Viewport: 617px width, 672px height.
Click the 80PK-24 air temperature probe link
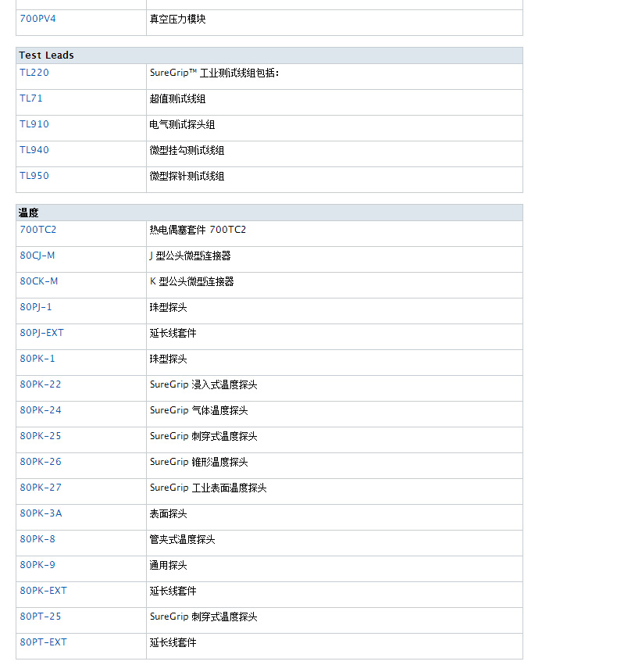coord(40,410)
